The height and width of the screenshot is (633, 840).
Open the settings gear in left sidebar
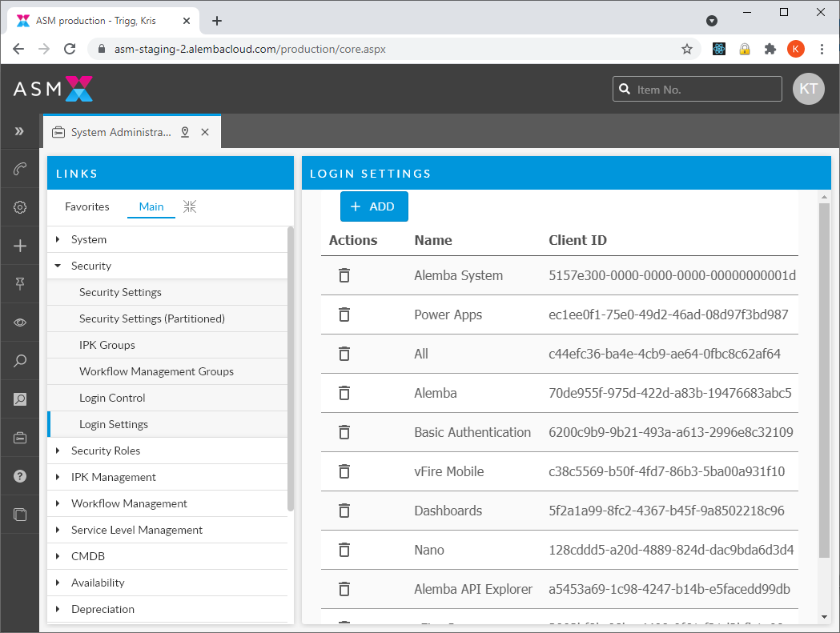pyautogui.click(x=20, y=207)
